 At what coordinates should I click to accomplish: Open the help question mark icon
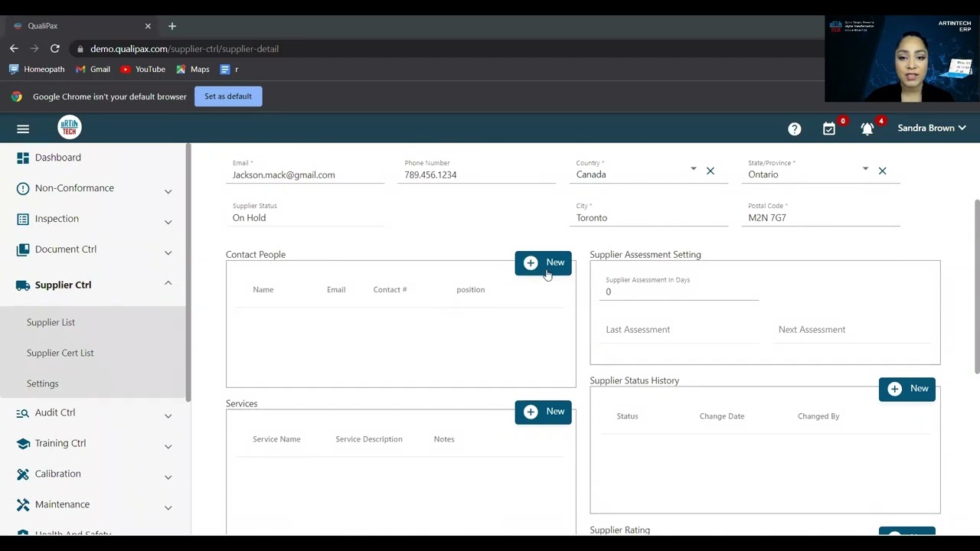tap(795, 129)
